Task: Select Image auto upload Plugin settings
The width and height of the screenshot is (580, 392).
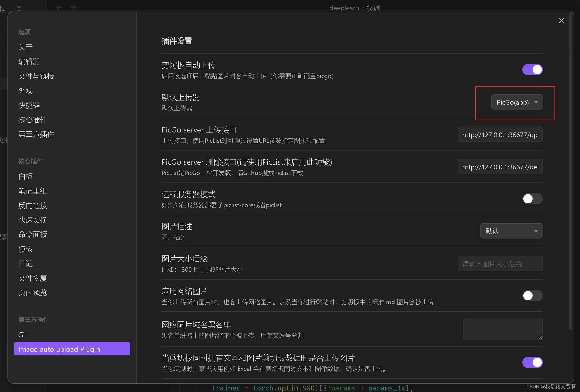Action: pos(72,349)
